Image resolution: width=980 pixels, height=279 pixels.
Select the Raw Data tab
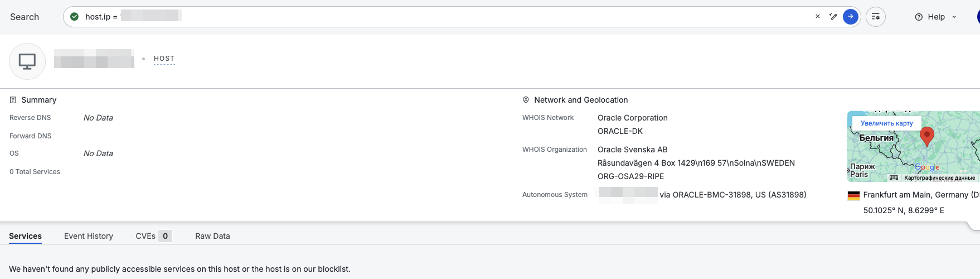[212, 236]
